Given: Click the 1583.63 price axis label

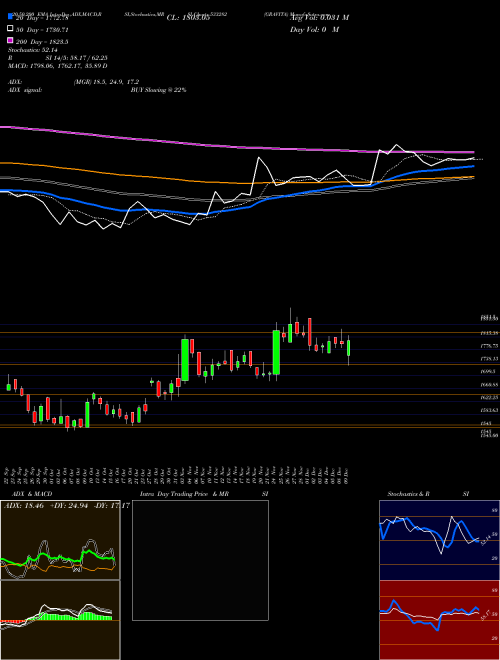Looking at the screenshot, I should pyautogui.click(x=490, y=410).
